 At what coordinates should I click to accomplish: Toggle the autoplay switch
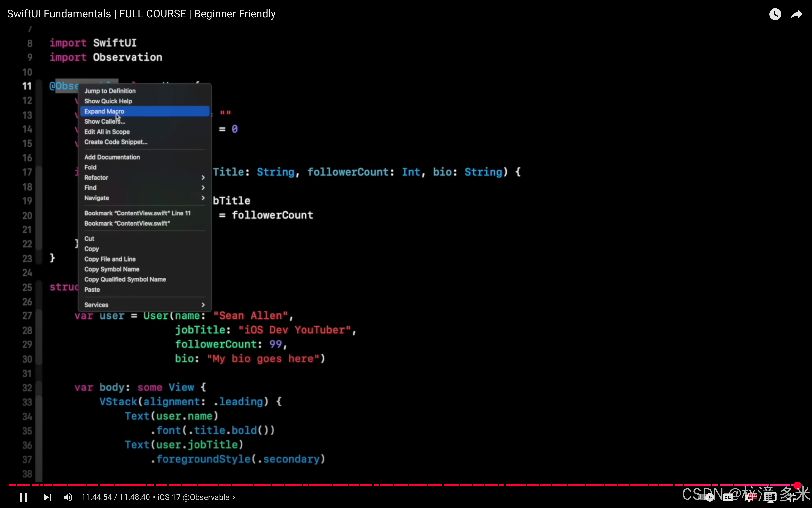(x=708, y=497)
